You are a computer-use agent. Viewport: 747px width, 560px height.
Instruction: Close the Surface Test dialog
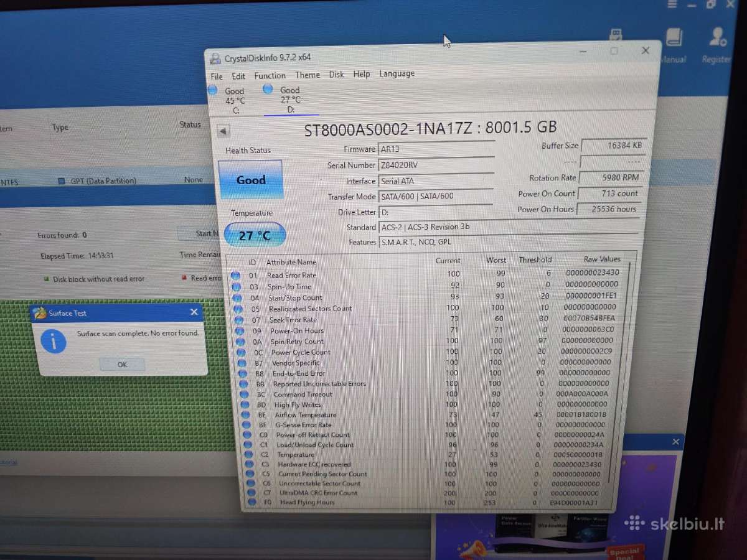coord(194,312)
